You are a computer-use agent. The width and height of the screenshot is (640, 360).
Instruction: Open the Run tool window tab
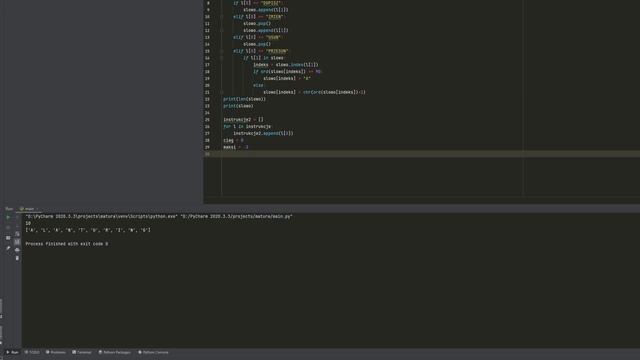(12, 352)
